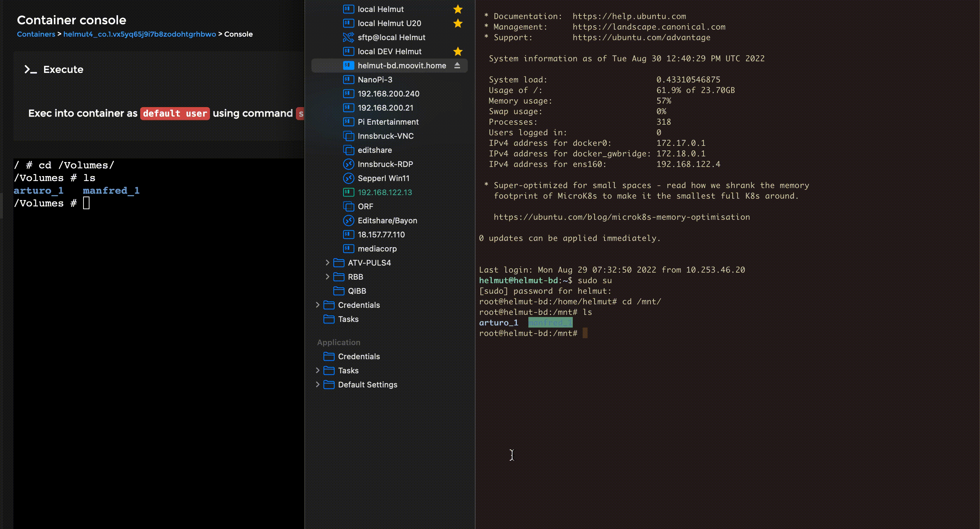The width and height of the screenshot is (980, 529).
Task: Unfavorite local DEV Helmut via star
Action: (458, 51)
